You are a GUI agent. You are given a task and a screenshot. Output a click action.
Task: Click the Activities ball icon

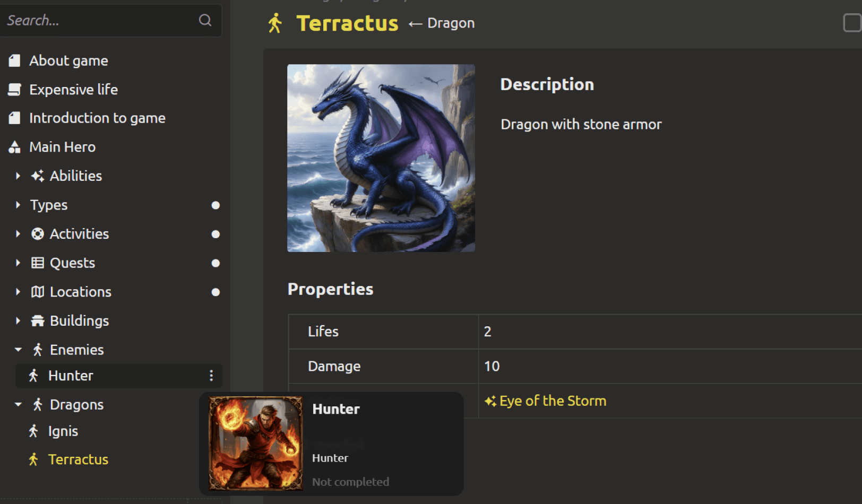tap(38, 234)
